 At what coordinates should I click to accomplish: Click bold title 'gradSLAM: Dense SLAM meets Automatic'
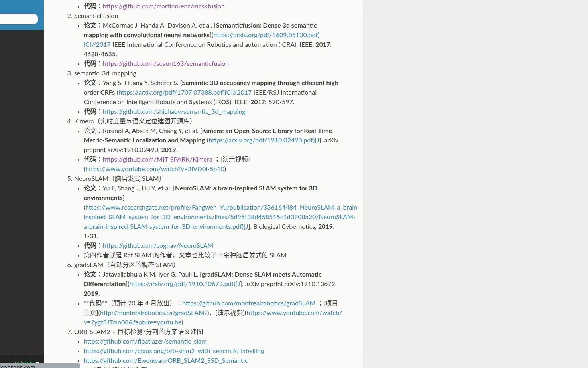tap(261, 275)
